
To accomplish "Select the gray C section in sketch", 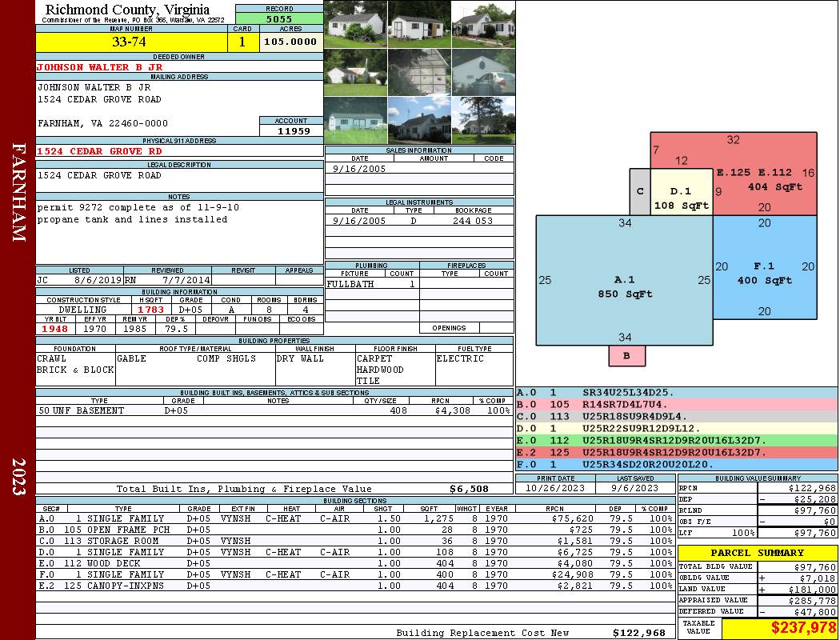I will (x=640, y=192).
